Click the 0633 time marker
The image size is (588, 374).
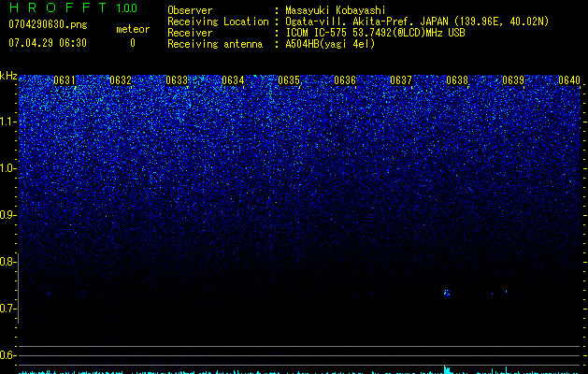pyautogui.click(x=177, y=80)
